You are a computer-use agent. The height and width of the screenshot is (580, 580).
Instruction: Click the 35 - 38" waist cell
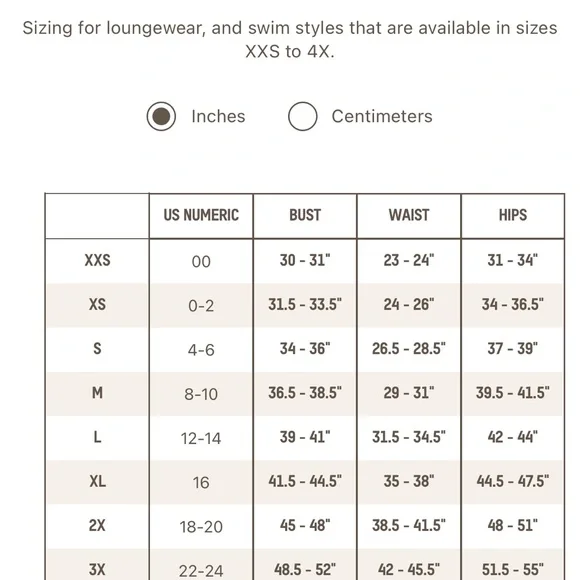409,481
